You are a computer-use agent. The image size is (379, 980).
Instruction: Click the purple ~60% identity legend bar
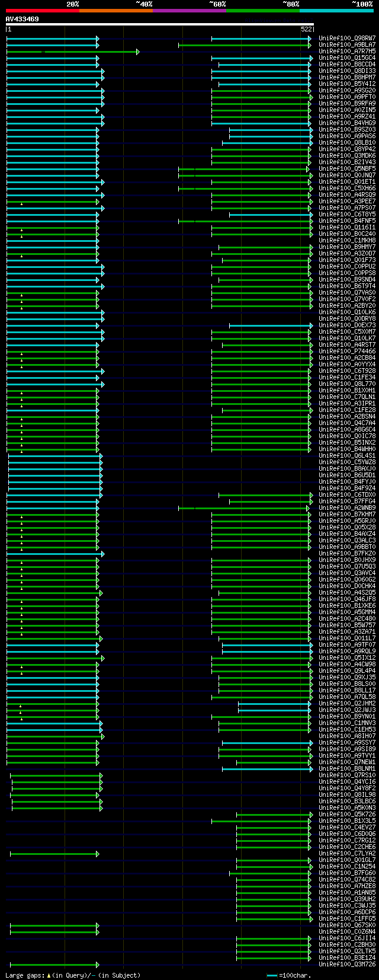pos(189,10)
